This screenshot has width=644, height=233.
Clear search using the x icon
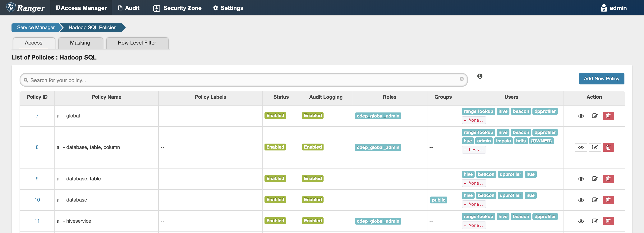click(x=462, y=79)
